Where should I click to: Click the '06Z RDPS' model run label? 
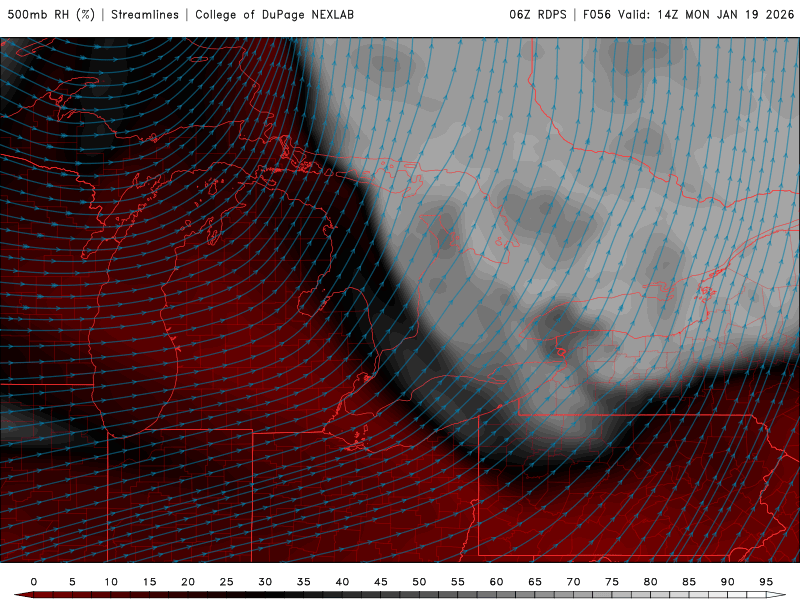(538, 15)
